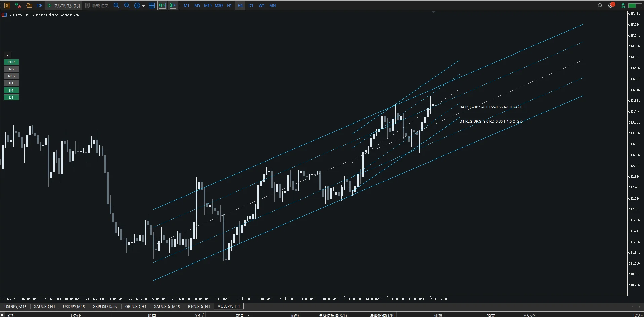644x317 pixels.
Task: Toggle chart shift icon
Action: [173, 5]
